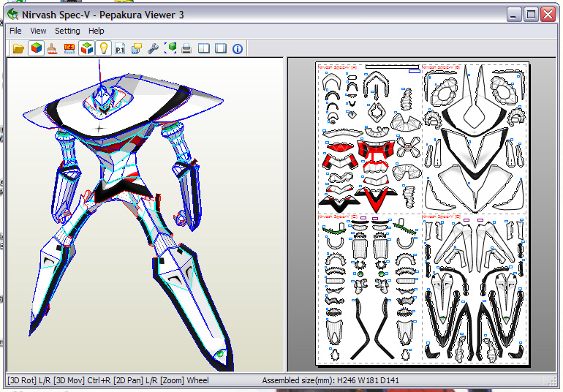Click the bottom-right pattern page with foot parts
The image size is (563, 392).
(475, 289)
